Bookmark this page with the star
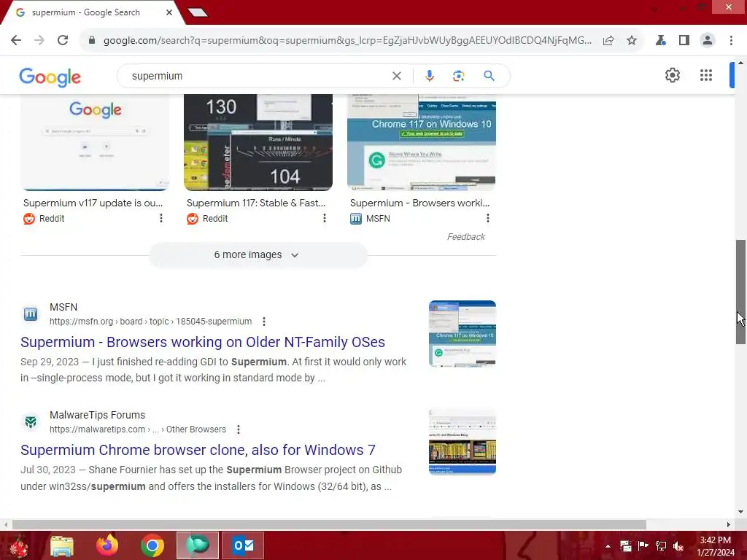 pyautogui.click(x=632, y=41)
